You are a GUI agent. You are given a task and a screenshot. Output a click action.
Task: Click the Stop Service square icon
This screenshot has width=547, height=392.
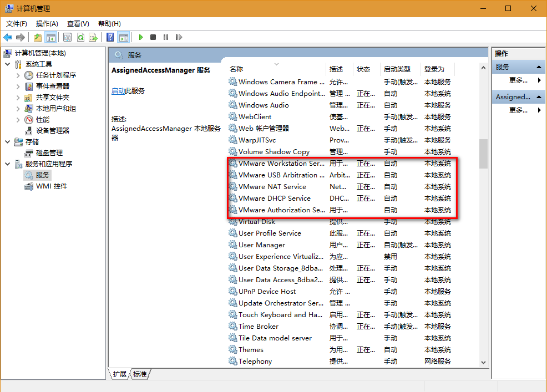tap(153, 37)
